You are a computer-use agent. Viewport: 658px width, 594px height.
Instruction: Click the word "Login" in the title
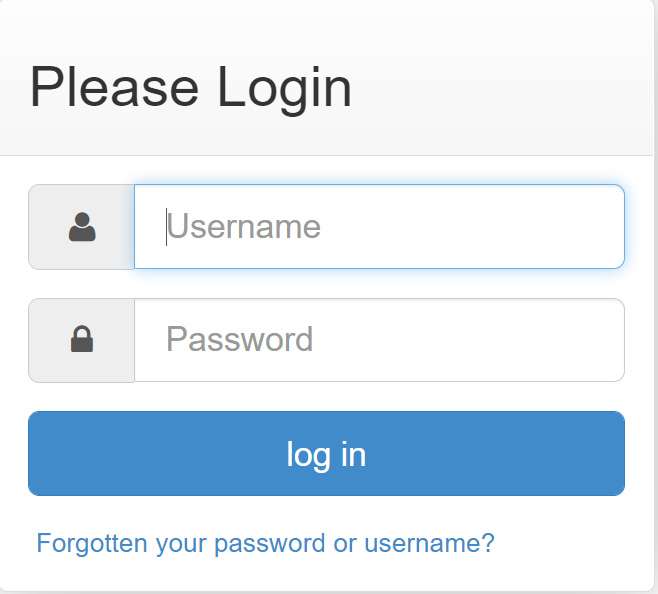coord(284,87)
